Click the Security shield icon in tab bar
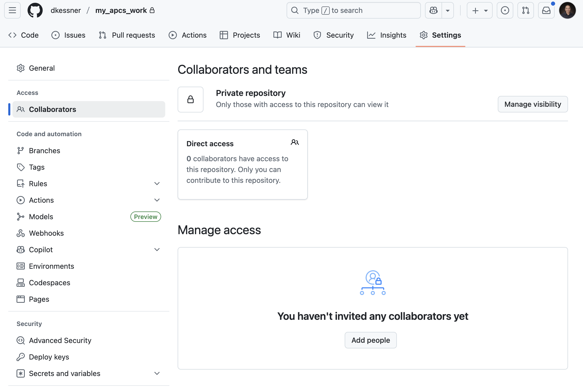Viewport: 583px width, 392px height. click(317, 35)
